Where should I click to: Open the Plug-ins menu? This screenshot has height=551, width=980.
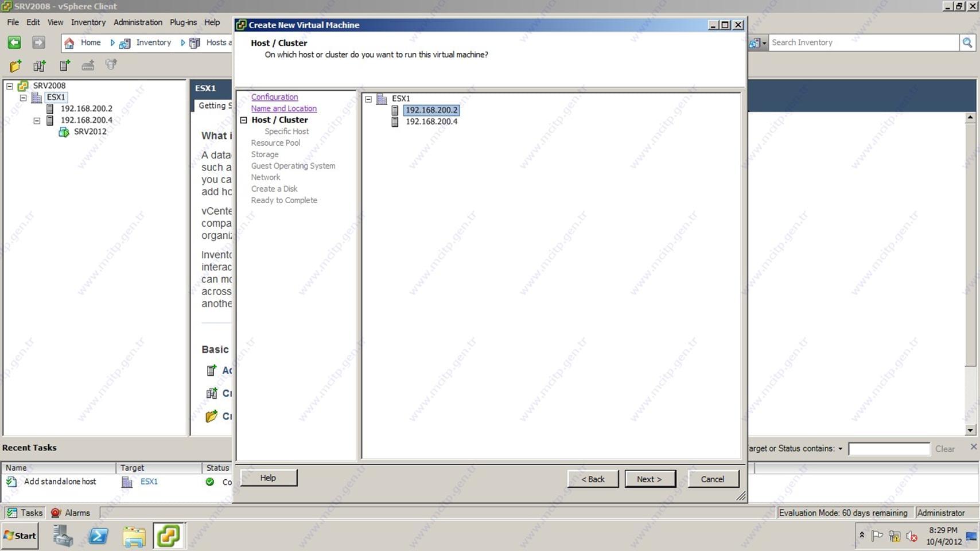183,22
